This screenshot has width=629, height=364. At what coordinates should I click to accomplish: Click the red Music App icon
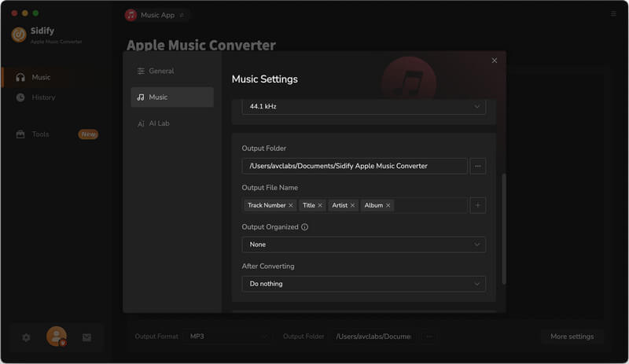[131, 15]
